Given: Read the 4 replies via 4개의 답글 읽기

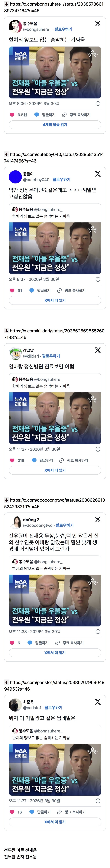Looking at the screenshot, I should (55, 125).
